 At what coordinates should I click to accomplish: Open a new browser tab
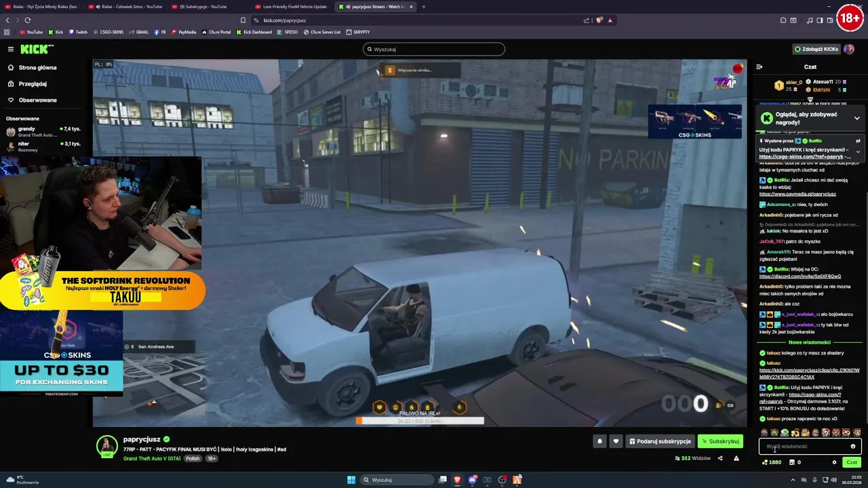pyautogui.click(x=423, y=7)
